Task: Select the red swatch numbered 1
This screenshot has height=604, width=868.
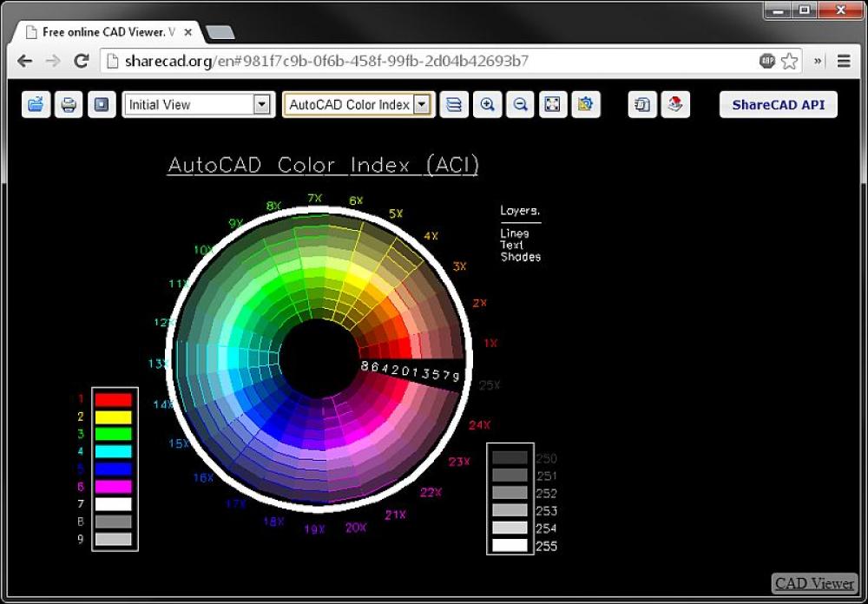Action: [114, 399]
